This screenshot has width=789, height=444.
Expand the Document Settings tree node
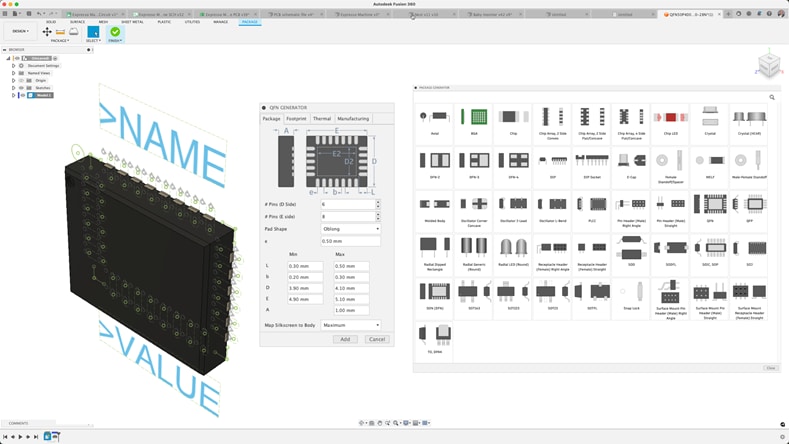14,66
